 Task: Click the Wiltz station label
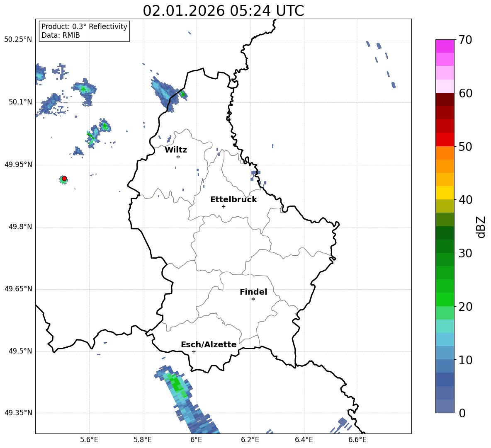176,150
